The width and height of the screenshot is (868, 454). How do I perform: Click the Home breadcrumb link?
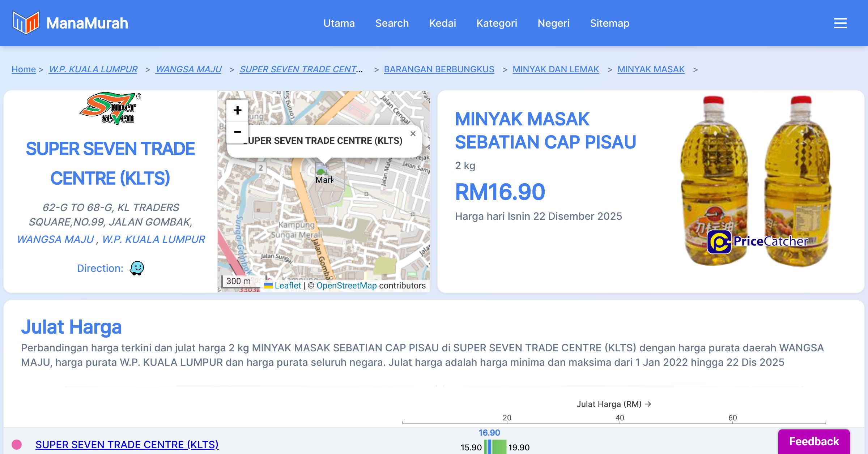tap(24, 69)
